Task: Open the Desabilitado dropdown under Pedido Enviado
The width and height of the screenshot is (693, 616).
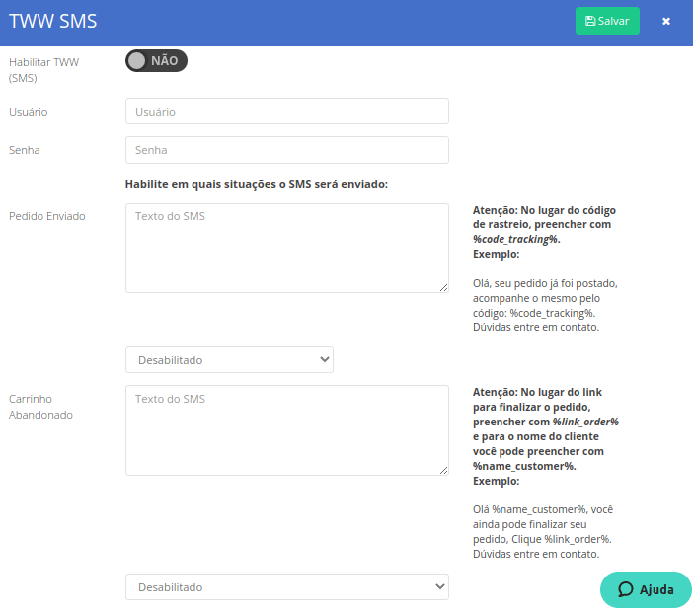Action: 229,360
